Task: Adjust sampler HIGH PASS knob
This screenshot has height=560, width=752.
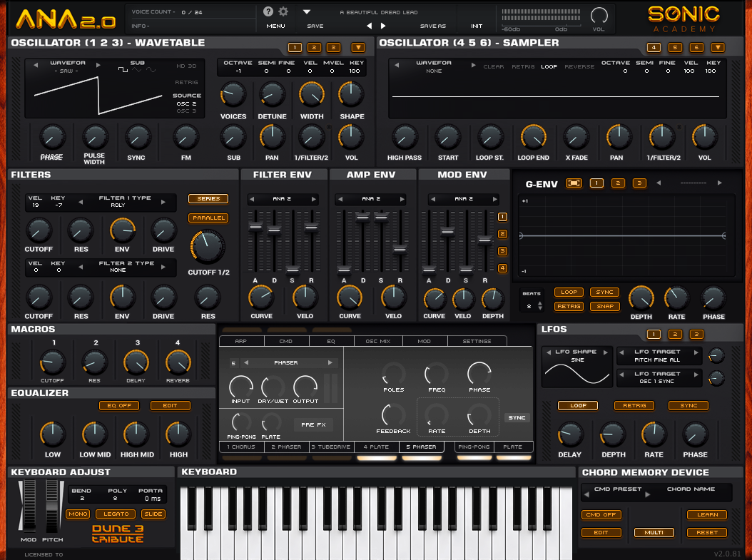Action: click(405, 138)
